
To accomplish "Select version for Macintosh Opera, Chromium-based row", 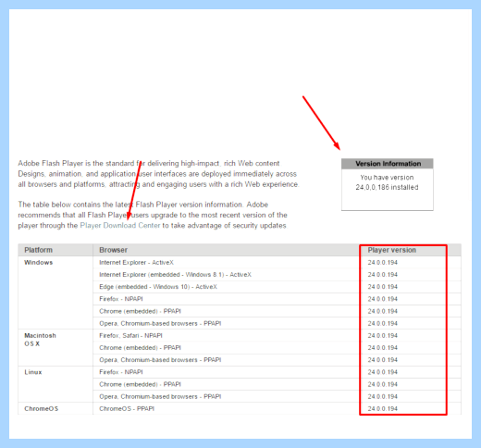I will [383, 360].
